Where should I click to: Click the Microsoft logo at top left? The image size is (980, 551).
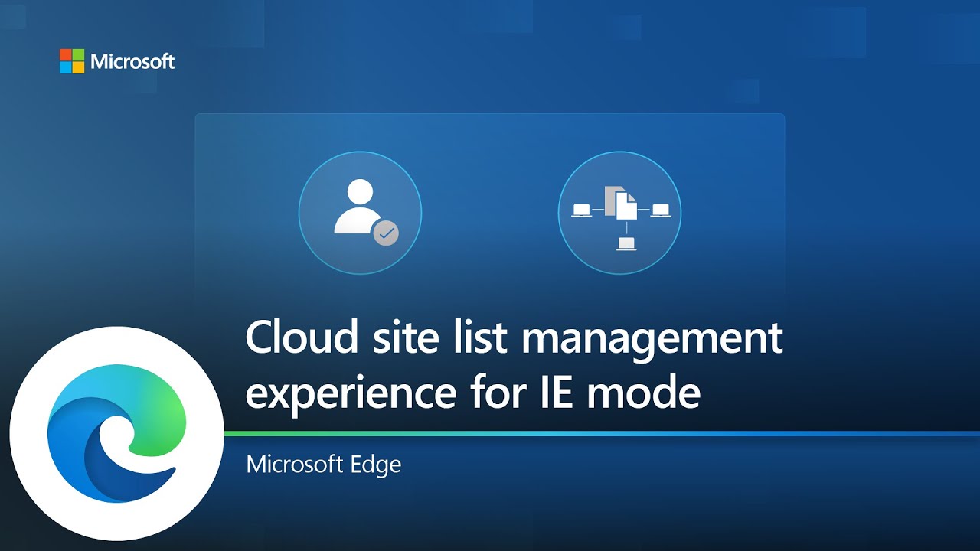coord(117,61)
